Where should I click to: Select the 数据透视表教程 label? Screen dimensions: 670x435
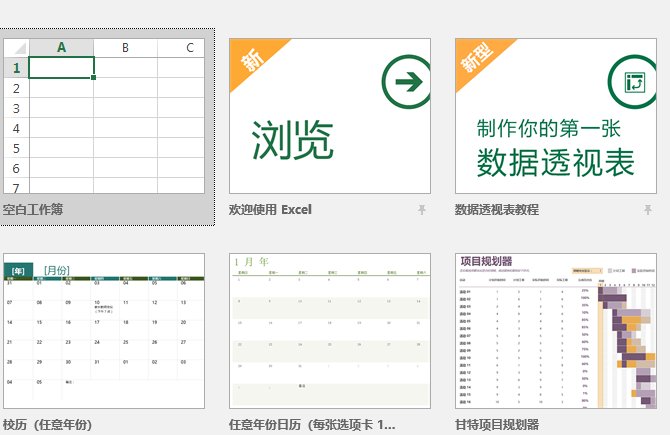497,210
